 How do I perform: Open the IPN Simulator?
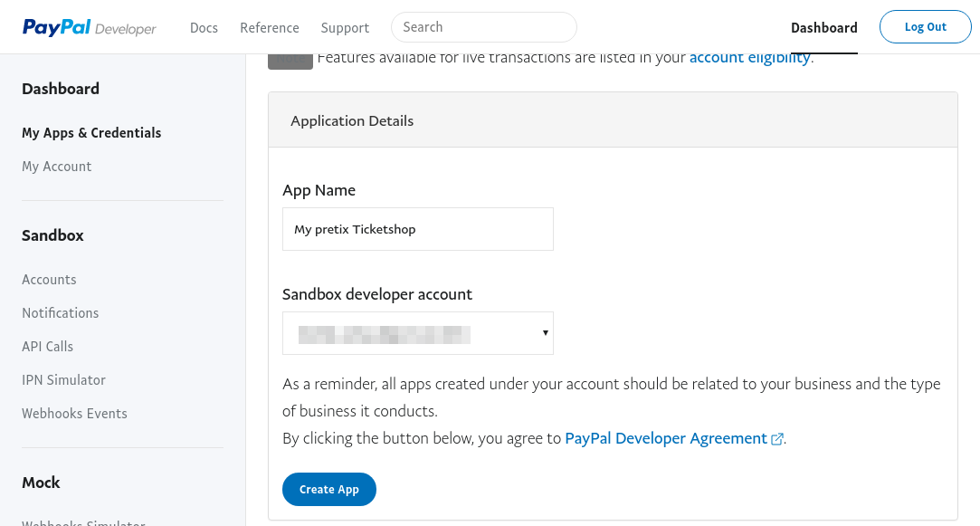pyautogui.click(x=64, y=380)
